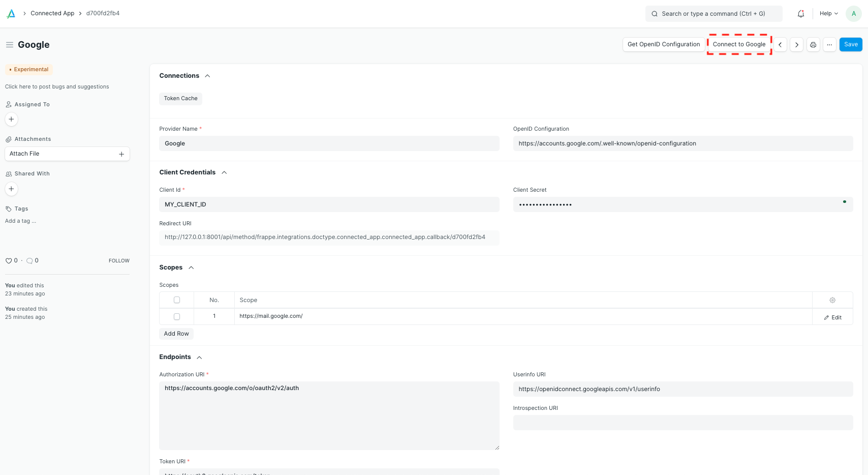The width and height of the screenshot is (868, 475).
Task: Print this document via printer icon
Action: click(813, 45)
